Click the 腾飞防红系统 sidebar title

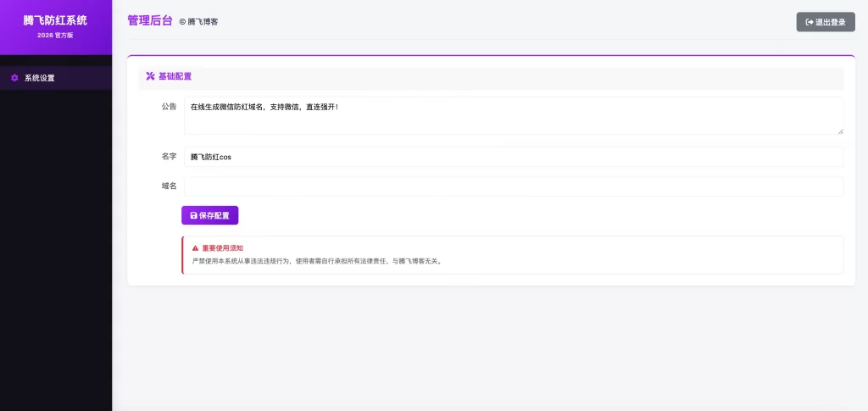55,20
